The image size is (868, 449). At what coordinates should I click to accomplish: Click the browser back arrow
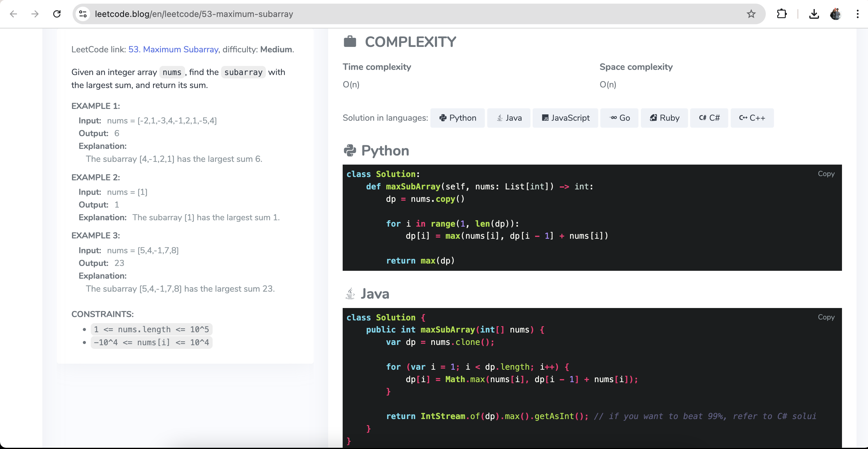coord(14,14)
